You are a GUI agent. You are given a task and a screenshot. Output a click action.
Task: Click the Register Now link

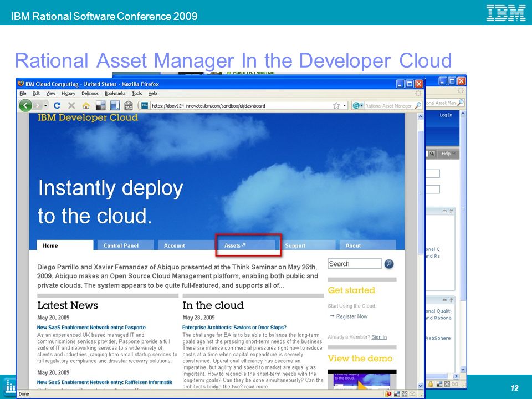coord(352,316)
